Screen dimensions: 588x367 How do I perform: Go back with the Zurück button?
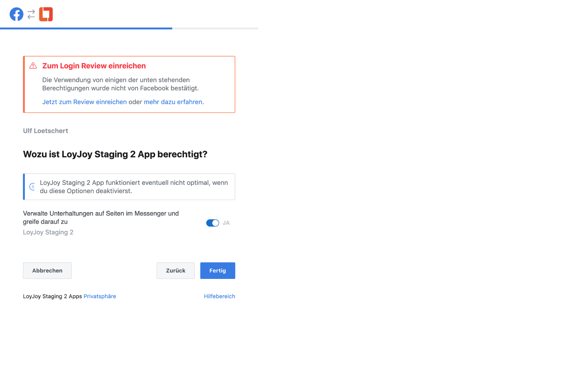coord(175,271)
